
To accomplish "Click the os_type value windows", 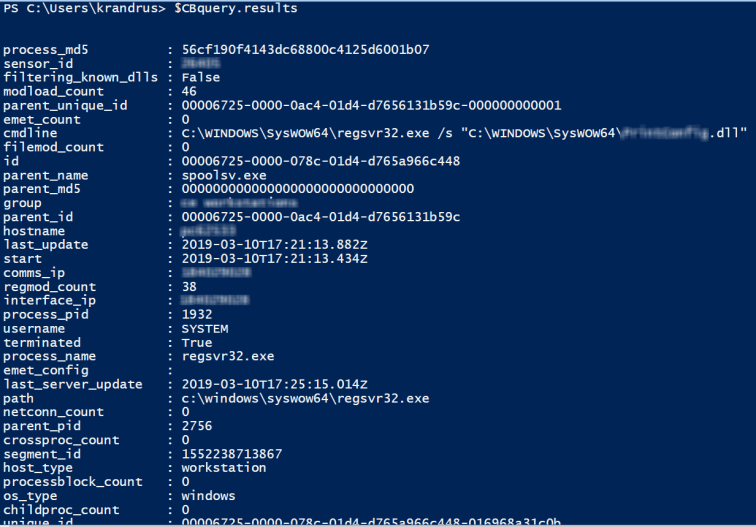I will click(208, 496).
